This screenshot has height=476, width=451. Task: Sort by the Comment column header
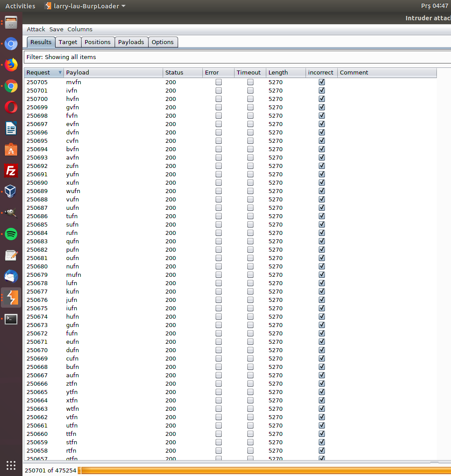[387, 73]
